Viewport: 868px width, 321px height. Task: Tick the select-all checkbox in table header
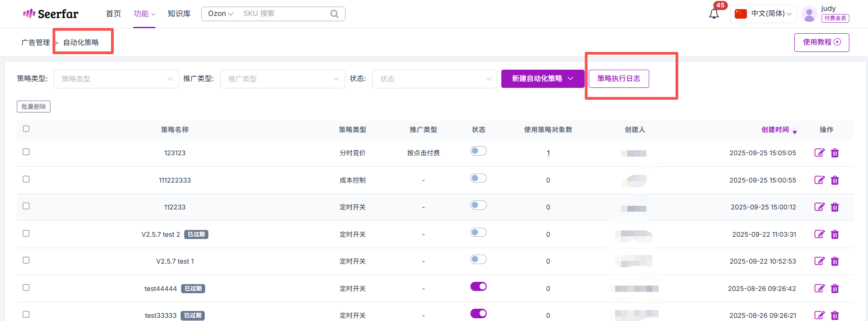click(26, 129)
